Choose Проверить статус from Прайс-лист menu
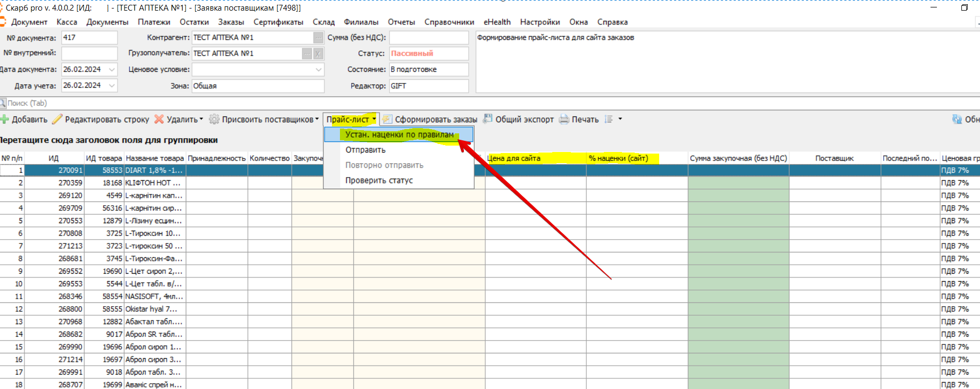 click(x=379, y=180)
